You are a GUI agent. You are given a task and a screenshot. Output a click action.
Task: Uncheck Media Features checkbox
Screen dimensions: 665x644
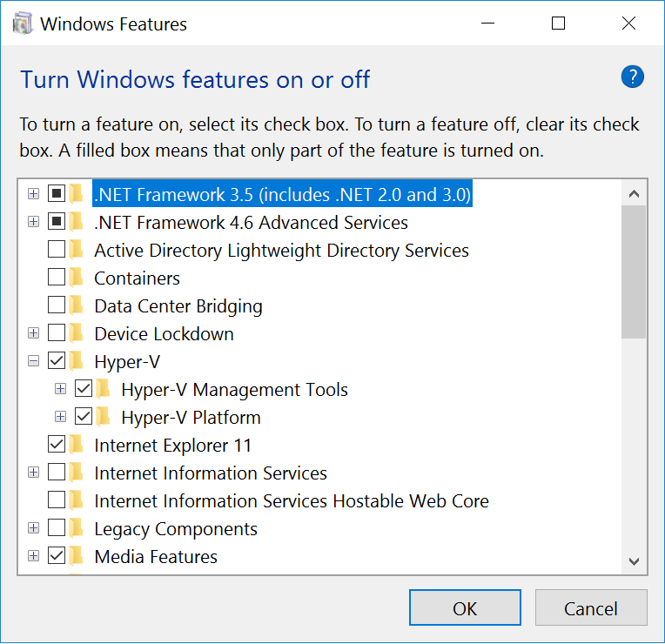point(57,556)
